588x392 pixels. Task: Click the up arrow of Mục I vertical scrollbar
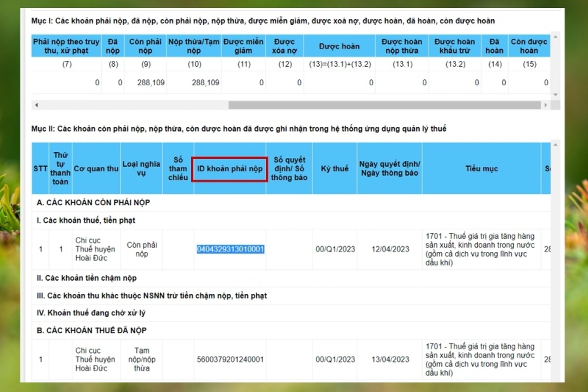(556, 37)
